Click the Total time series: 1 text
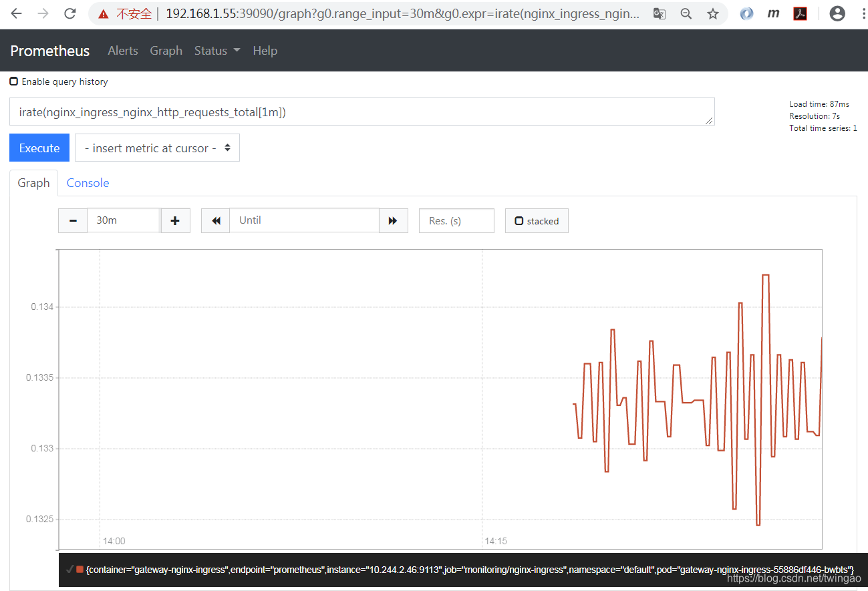Screen dimensions: 868x591 (x=823, y=128)
